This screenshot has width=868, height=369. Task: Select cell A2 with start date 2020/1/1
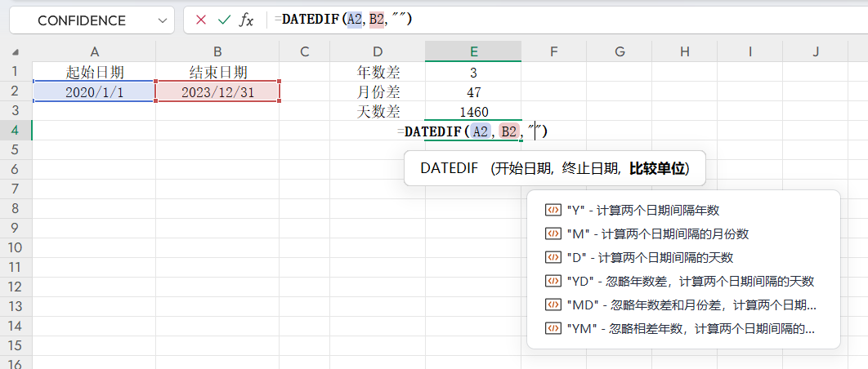click(x=95, y=91)
